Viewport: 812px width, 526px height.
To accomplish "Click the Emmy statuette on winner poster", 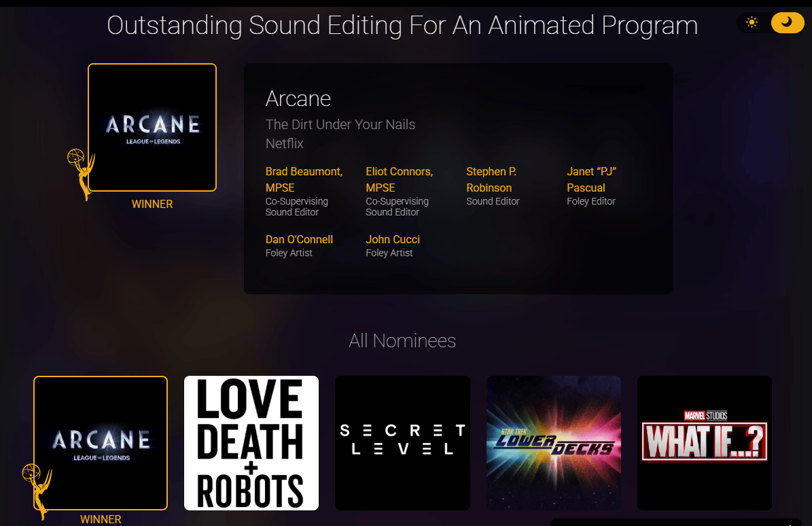I will tap(82, 175).
